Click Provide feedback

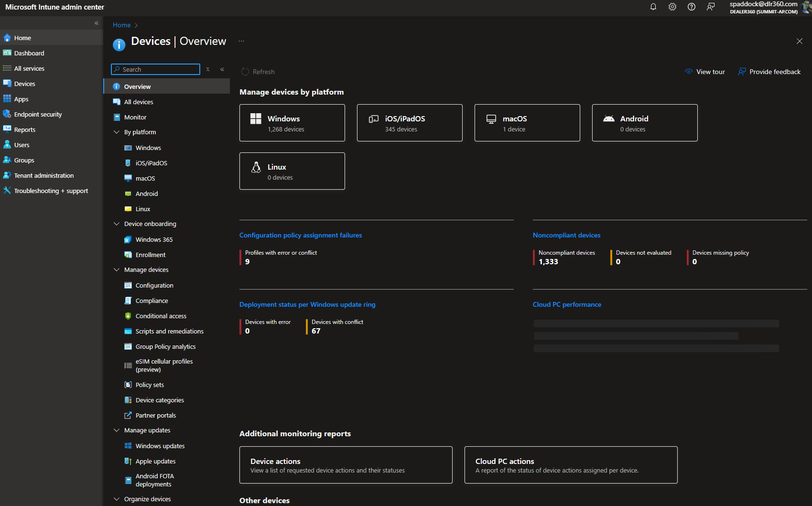[769, 72]
